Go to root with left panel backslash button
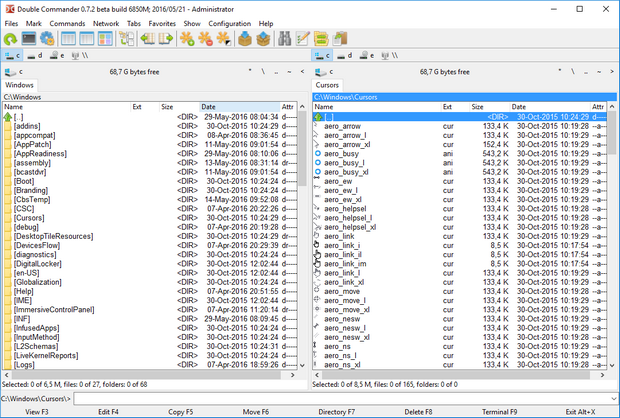This screenshot has height=418, width=620. pyautogui.click(x=263, y=72)
